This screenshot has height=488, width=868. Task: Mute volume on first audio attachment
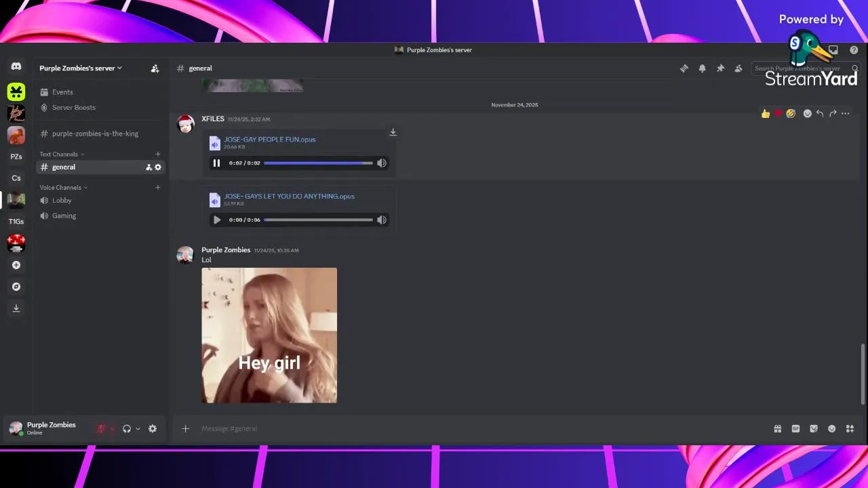[x=382, y=163]
